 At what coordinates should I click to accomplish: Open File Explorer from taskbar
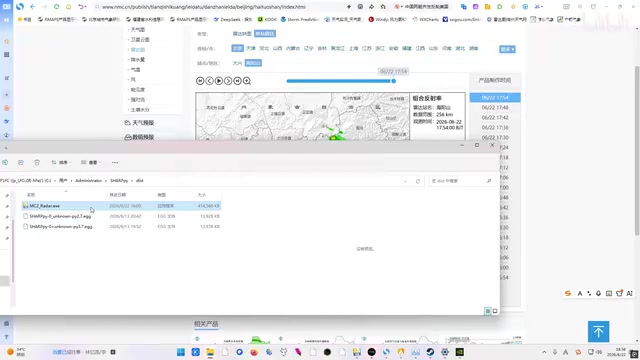210,352
